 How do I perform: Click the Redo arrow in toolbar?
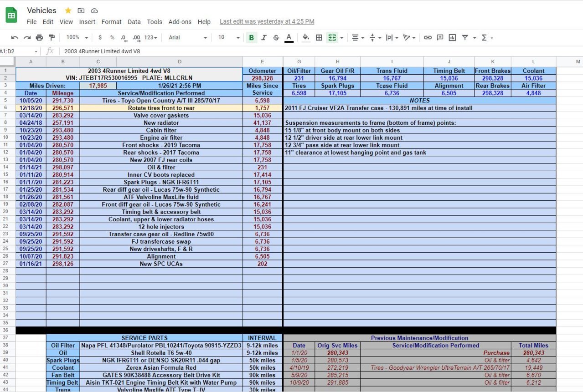click(27, 37)
